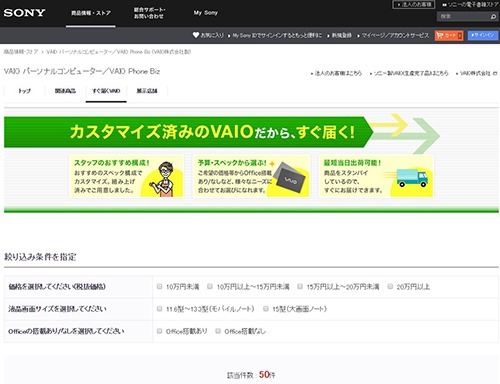Screen dimensions: 500x384
Task: Click the Officeの搭載あり/なし row label
Action: click(x=66, y=331)
